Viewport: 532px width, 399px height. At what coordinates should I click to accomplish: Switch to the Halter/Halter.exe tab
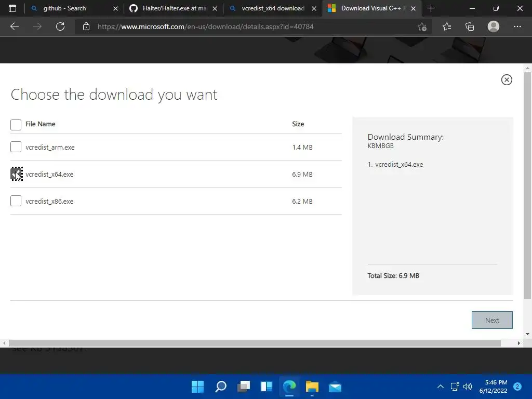click(174, 8)
